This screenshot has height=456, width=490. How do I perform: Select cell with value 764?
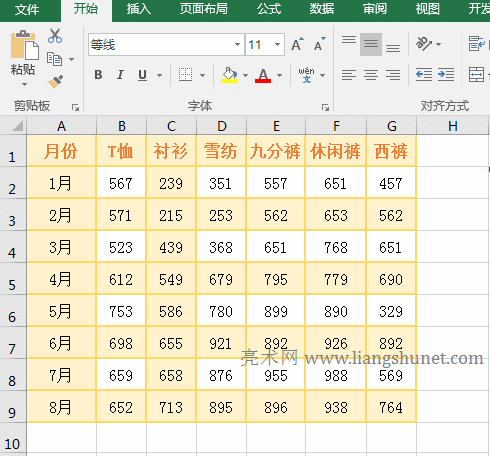tap(391, 407)
